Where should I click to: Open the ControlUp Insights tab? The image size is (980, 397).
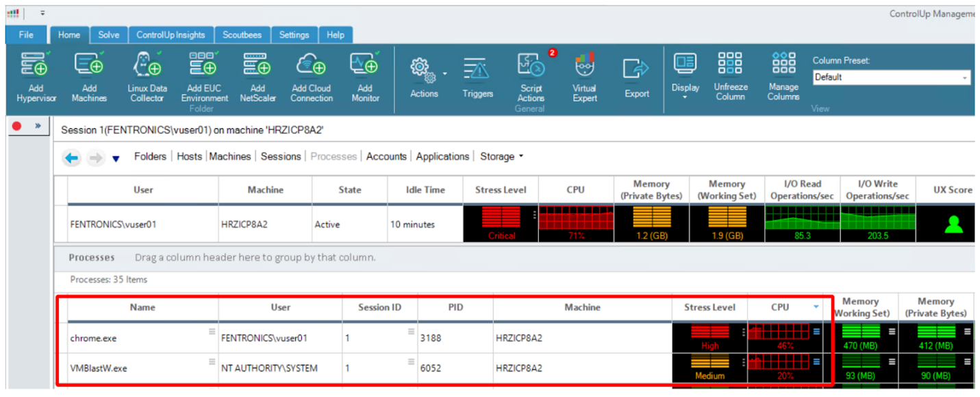[171, 35]
